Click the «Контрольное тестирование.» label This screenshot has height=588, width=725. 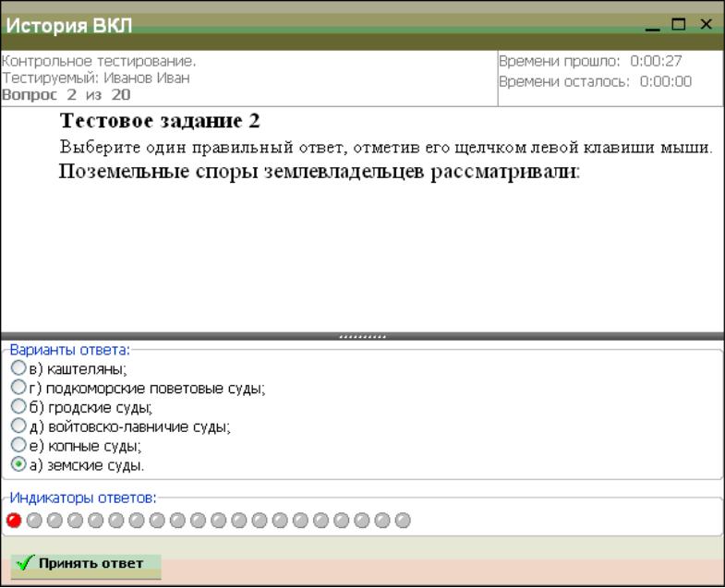click(99, 61)
